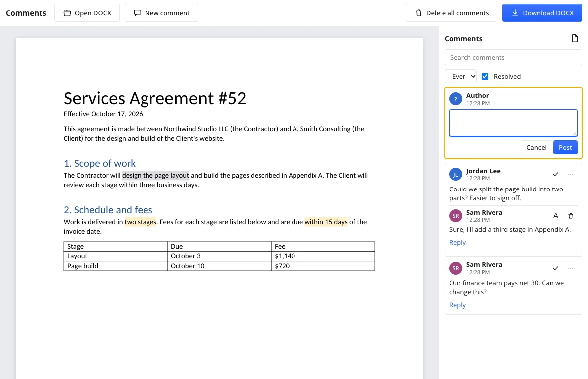Click the 'Stage' header cell
The width and height of the screenshot is (588, 379).
tap(116, 246)
